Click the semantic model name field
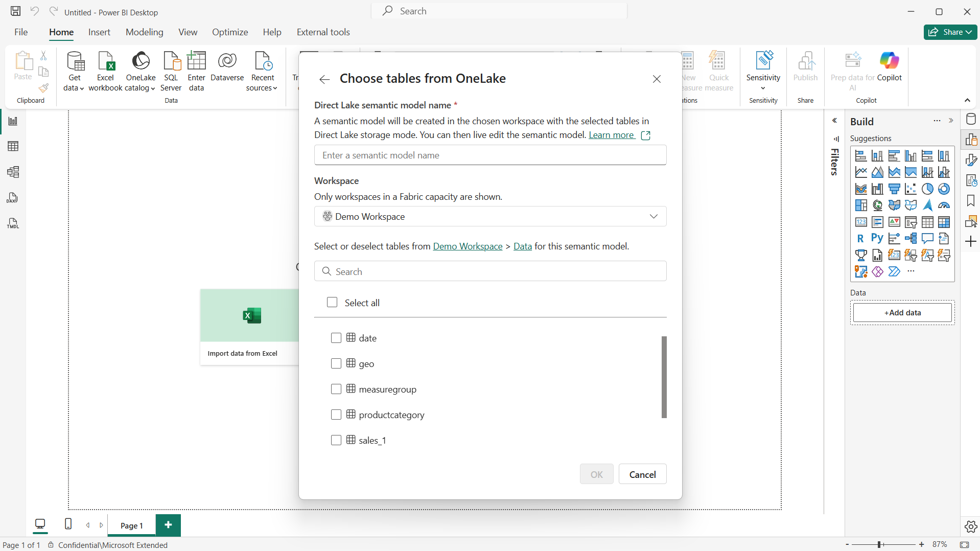Viewport: 980px width, 551px height. (x=490, y=155)
